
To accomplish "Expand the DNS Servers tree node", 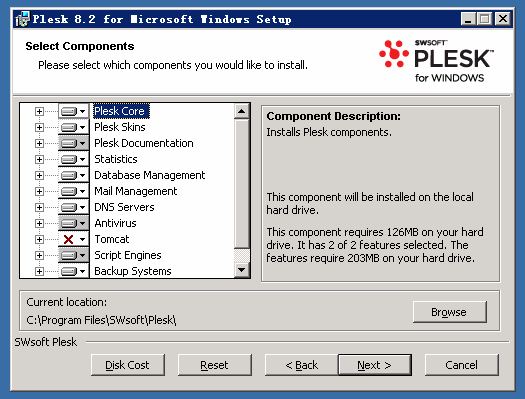I will [39, 208].
